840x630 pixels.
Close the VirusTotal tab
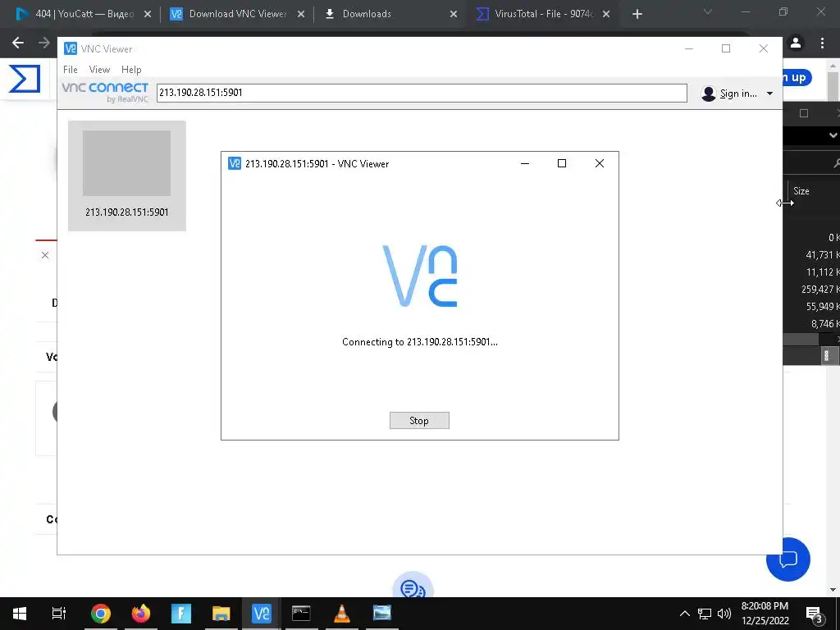(606, 15)
